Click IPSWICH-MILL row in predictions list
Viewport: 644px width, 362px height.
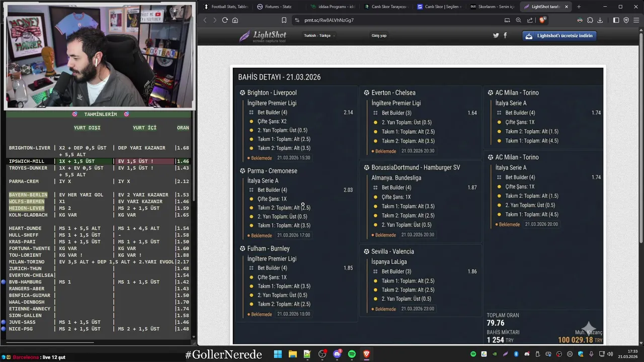click(99, 161)
